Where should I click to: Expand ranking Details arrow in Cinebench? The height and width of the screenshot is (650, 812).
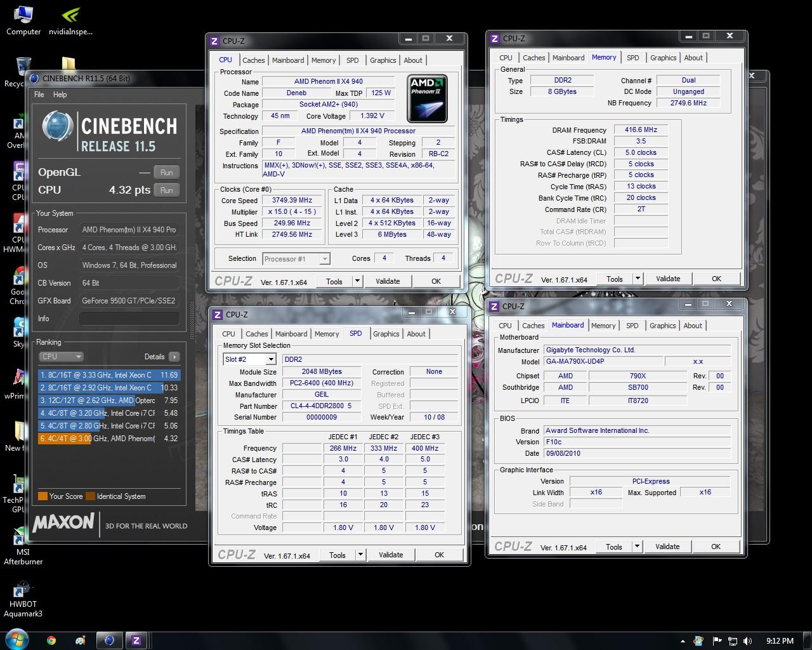click(174, 357)
